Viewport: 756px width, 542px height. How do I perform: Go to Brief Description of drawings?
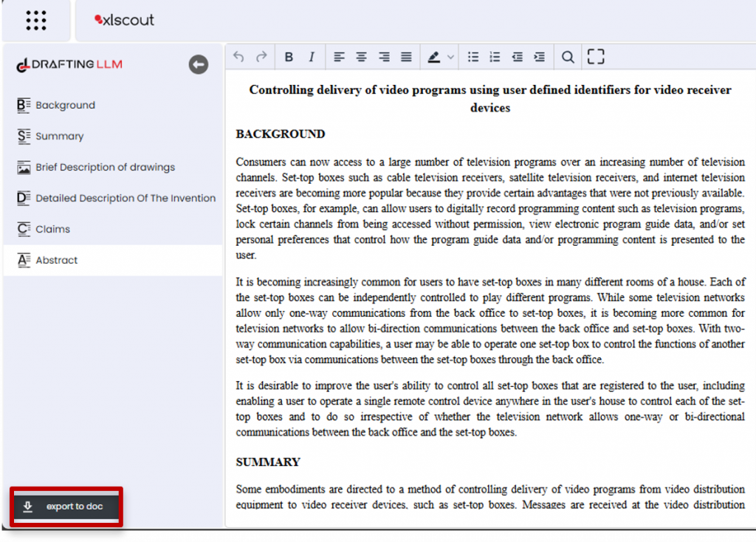tap(113, 167)
